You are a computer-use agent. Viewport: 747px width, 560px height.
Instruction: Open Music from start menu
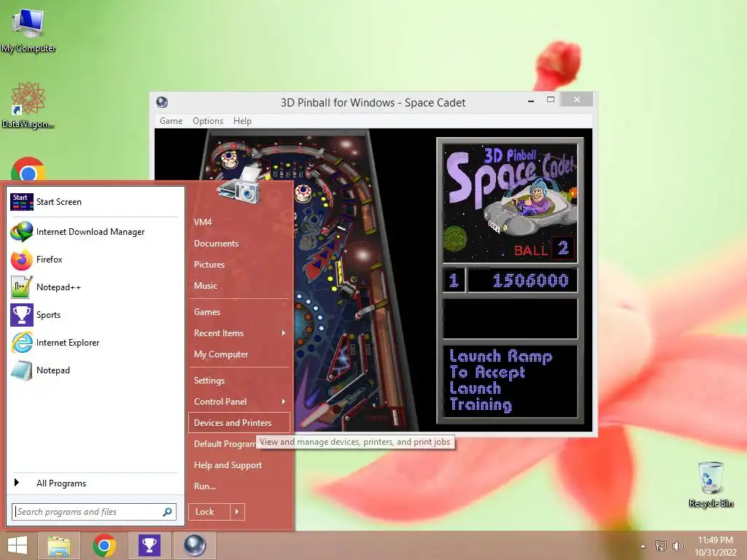[x=205, y=286]
